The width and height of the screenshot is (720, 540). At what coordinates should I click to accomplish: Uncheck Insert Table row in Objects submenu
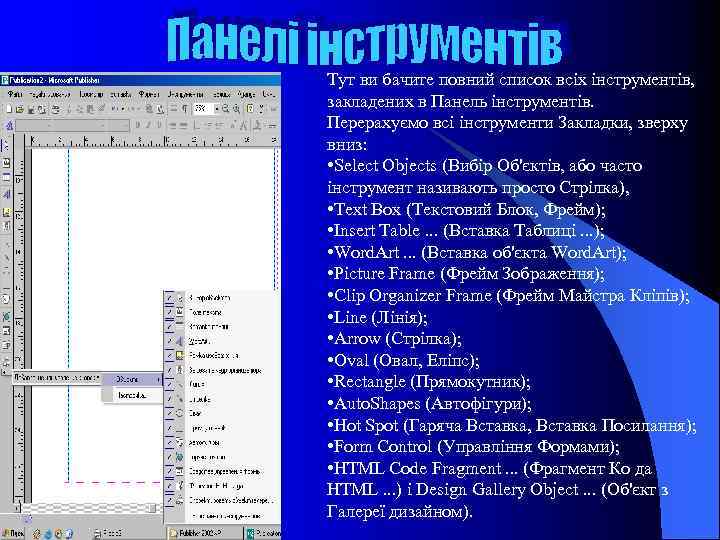pos(222,326)
